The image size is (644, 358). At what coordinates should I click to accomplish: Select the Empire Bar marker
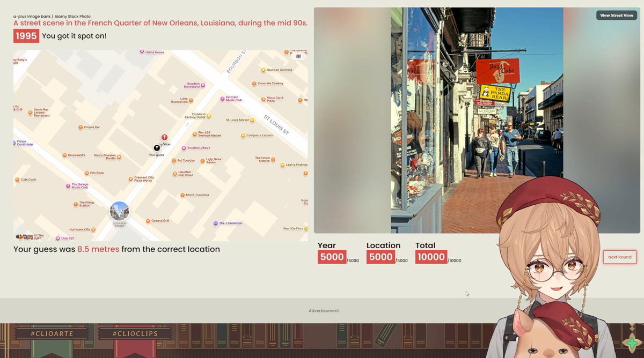coord(80,127)
